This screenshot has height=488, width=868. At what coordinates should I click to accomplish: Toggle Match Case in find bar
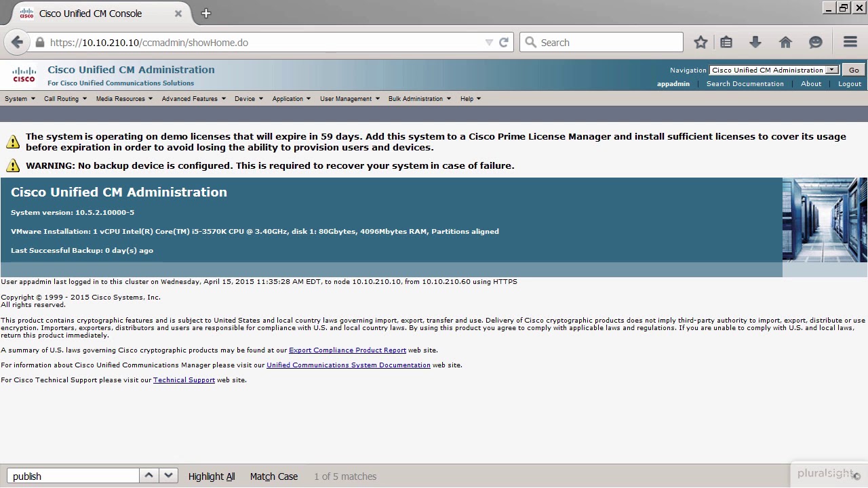[x=274, y=476]
